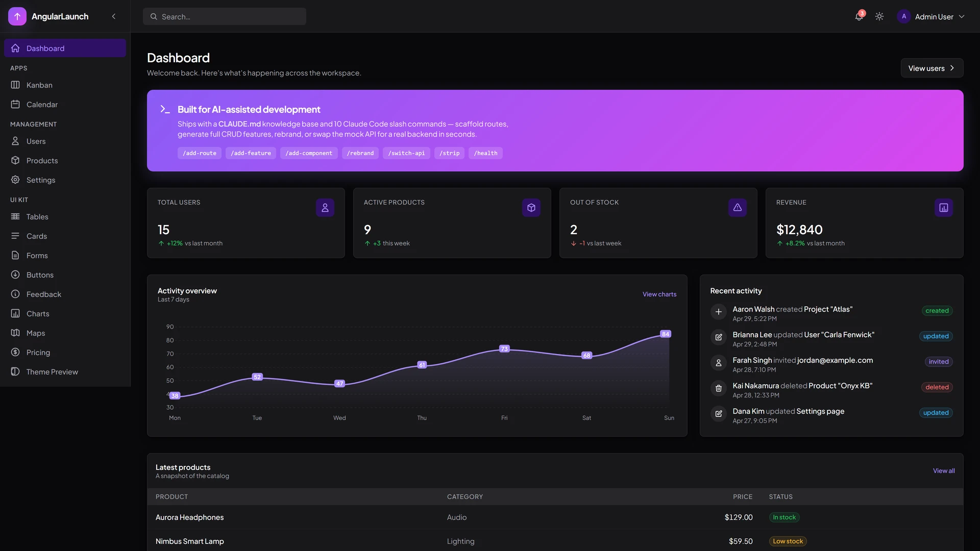Click the 38 data point on Monday
The width and height of the screenshot is (980, 551).
(x=175, y=396)
